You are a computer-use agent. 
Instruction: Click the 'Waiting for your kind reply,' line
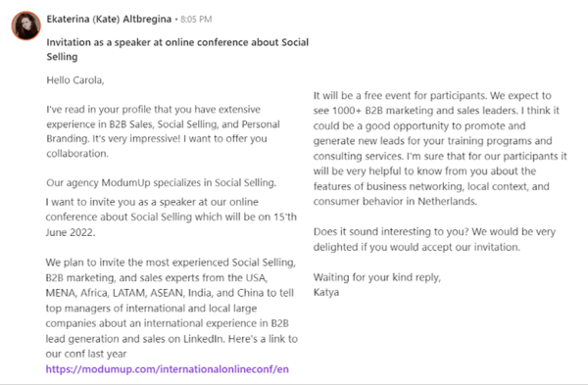(x=377, y=277)
